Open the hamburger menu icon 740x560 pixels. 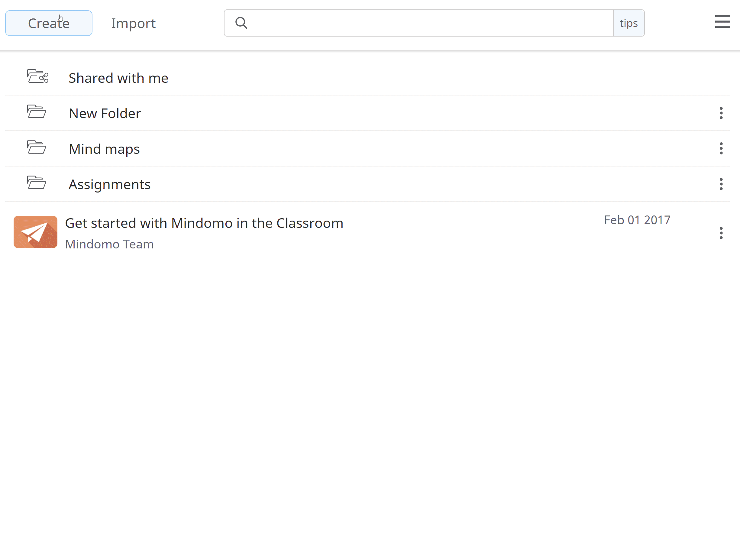coord(722,22)
